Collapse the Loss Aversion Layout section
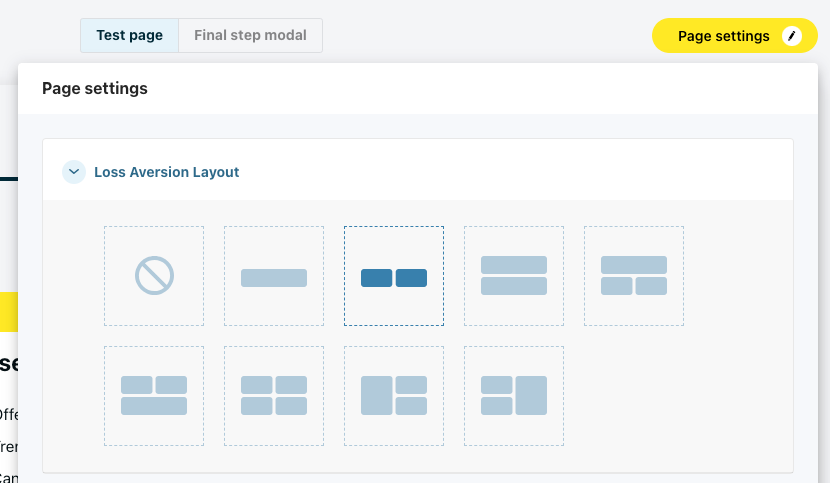The height and width of the screenshot is (483, 830). click(x=74, y=172)
